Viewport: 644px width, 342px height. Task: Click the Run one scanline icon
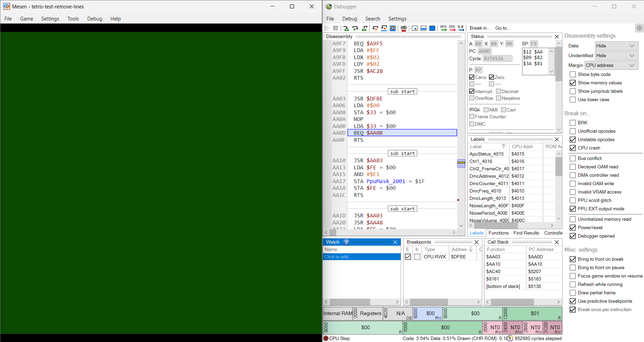pyautogui.click(x=424, y=28)
